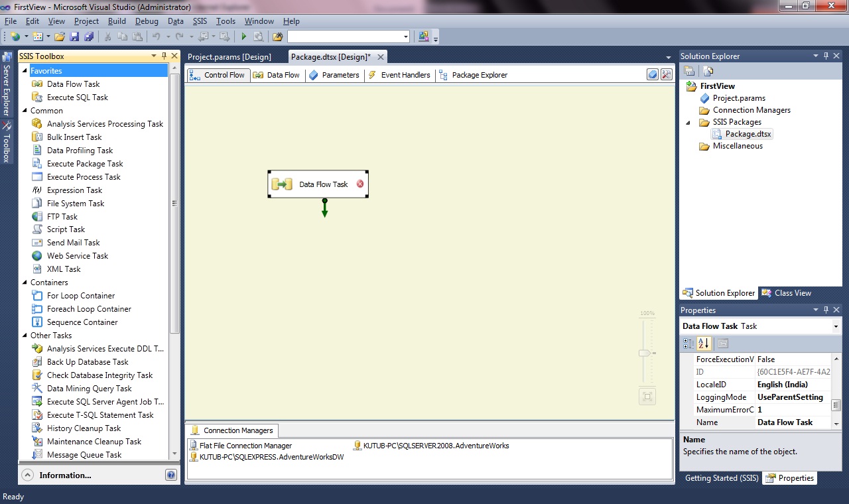The image size is (849, 504).
Task: Open the solution configuration combo box
Action: (349, 36)
